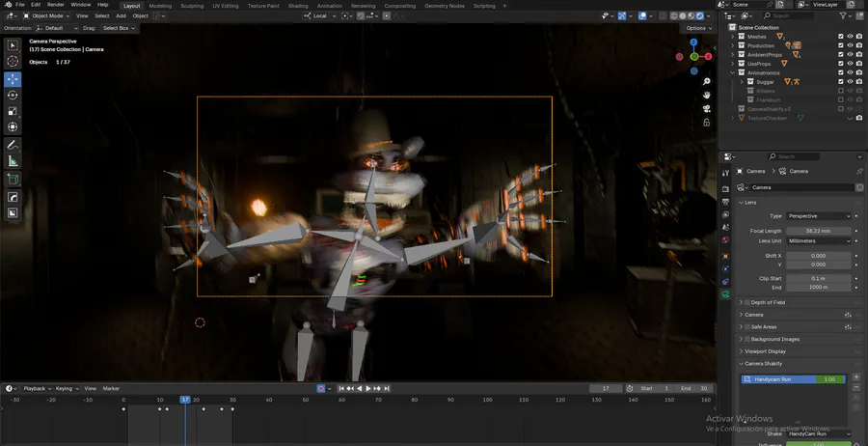
Task: Open the File menu
Action: [20, 5]
